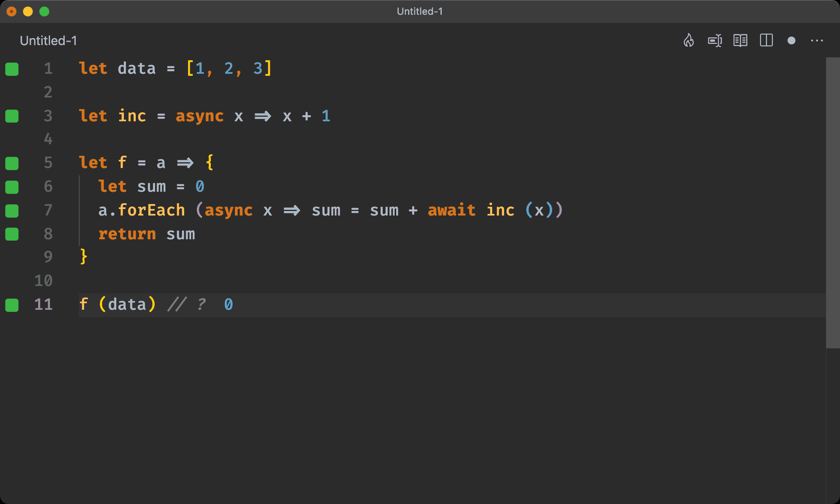Viewport: 840px width, 504px height.
Task: Split the editor with the split icon
Action: point(766,41)
